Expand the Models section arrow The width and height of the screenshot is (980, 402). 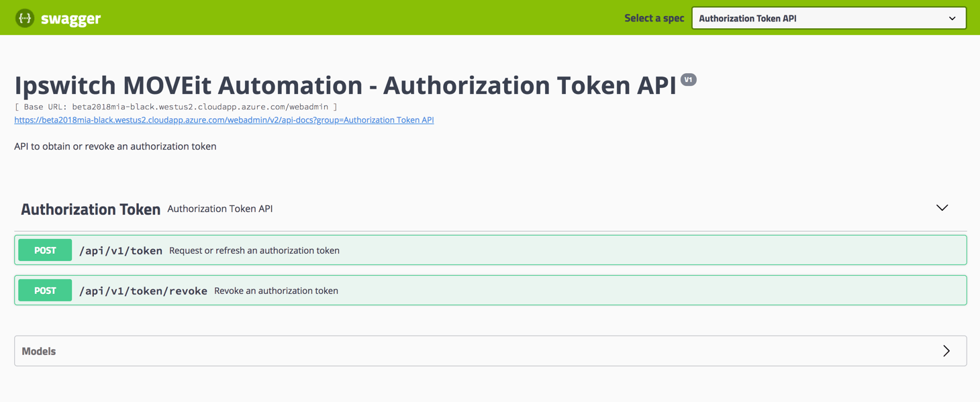946,351
